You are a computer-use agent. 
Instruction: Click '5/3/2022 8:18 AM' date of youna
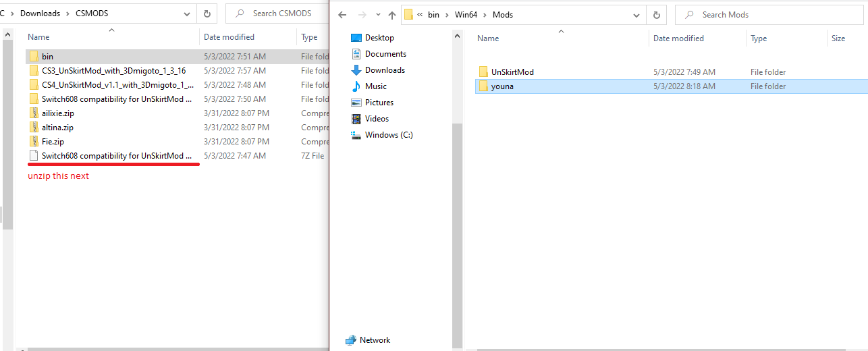(684, 86)
